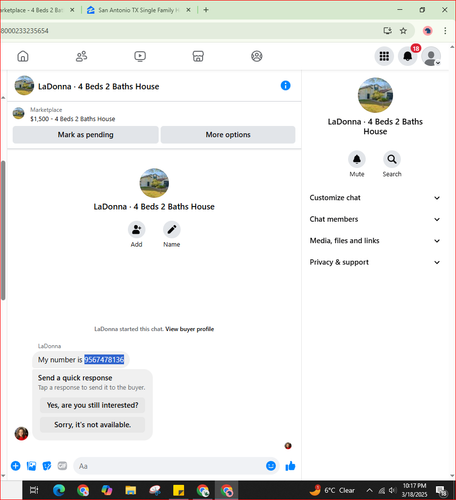This screenshot has width=456, height=500.
Task: Open the Chrome three-dot menu
Action: pyautogui.click(x=445, y=31)
